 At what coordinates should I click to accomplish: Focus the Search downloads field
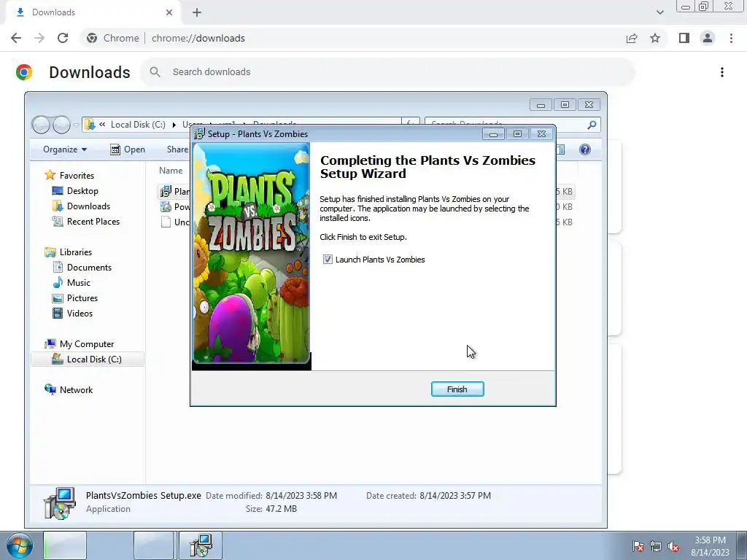tap(388, 72)
